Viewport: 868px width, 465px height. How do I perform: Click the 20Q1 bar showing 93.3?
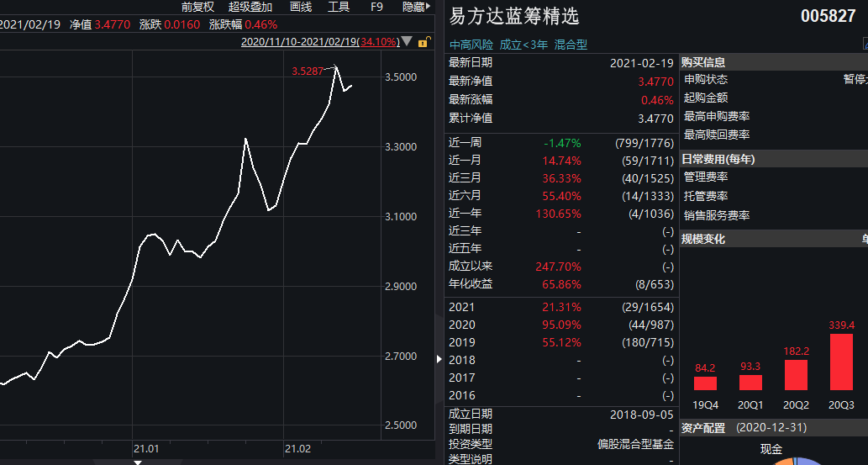(x=750, y=383)
